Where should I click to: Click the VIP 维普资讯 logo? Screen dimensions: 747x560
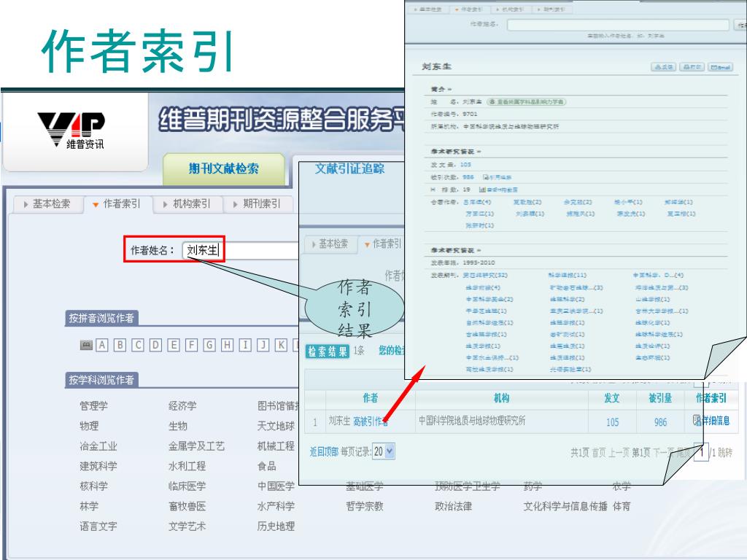tap(71, 131)
